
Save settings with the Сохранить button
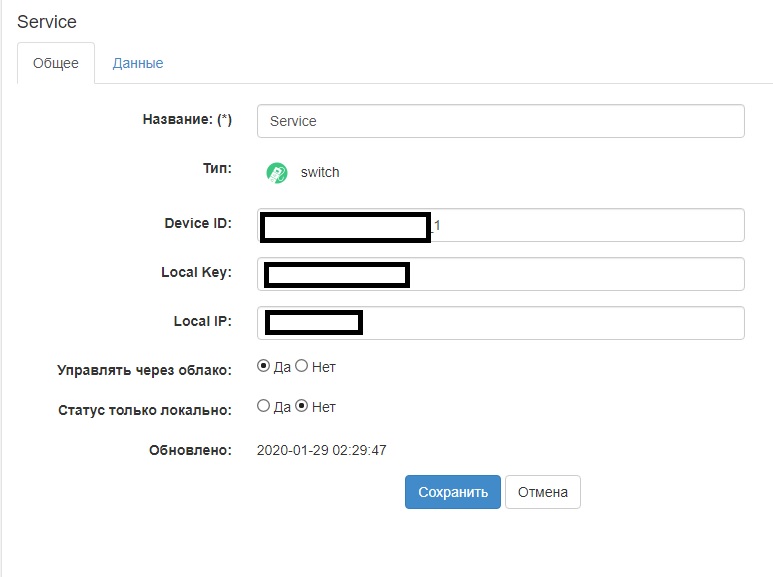(x=453, y=492)
